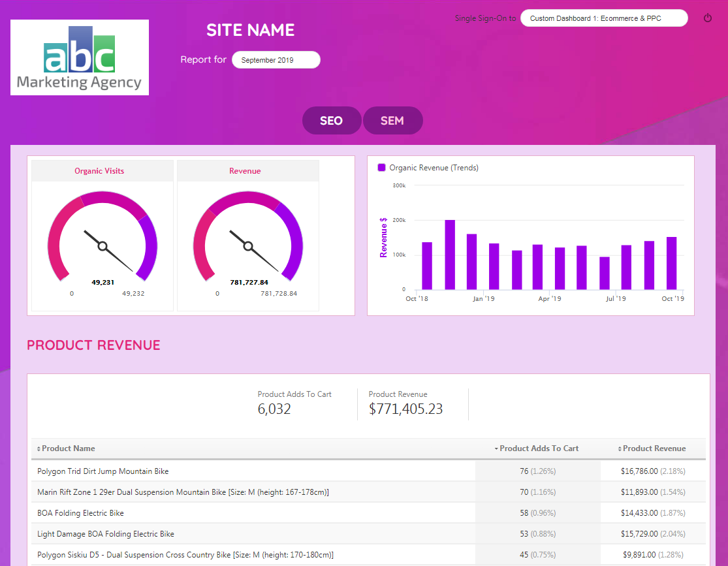Viewport: 728px width, 566px height.
Task: Select Polygon Trid Dirt Jump Mountain Bike row
Action: coord(103,471)
